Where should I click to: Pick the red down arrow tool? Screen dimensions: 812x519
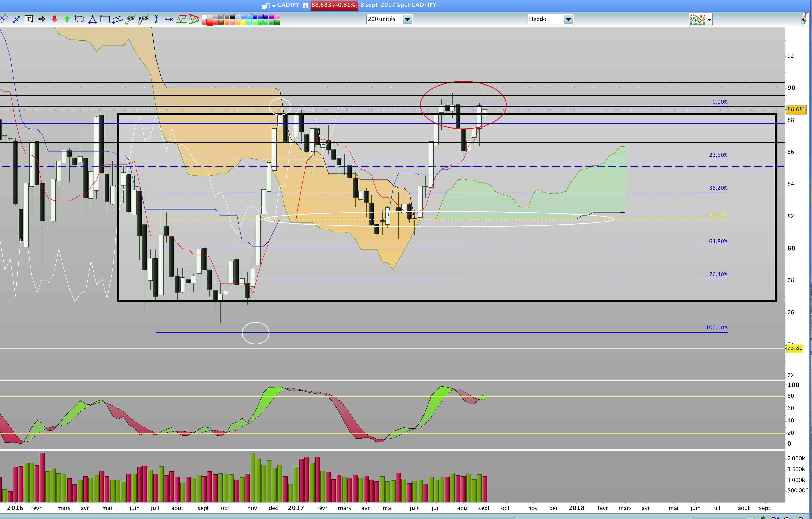[x=54, y=19]
